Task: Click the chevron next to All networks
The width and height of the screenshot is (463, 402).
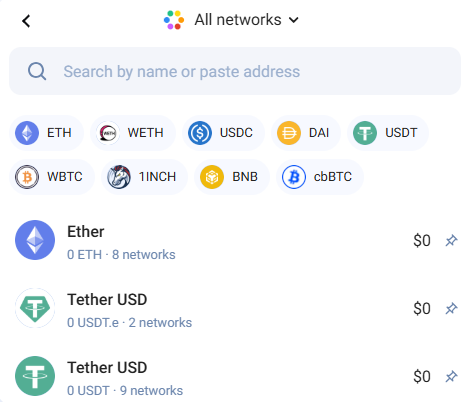Action: 294,20
